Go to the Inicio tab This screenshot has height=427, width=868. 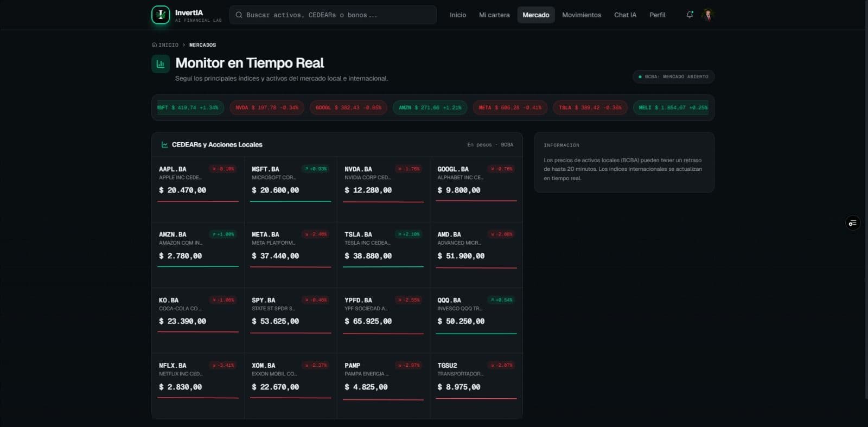[x=458, y=15]
